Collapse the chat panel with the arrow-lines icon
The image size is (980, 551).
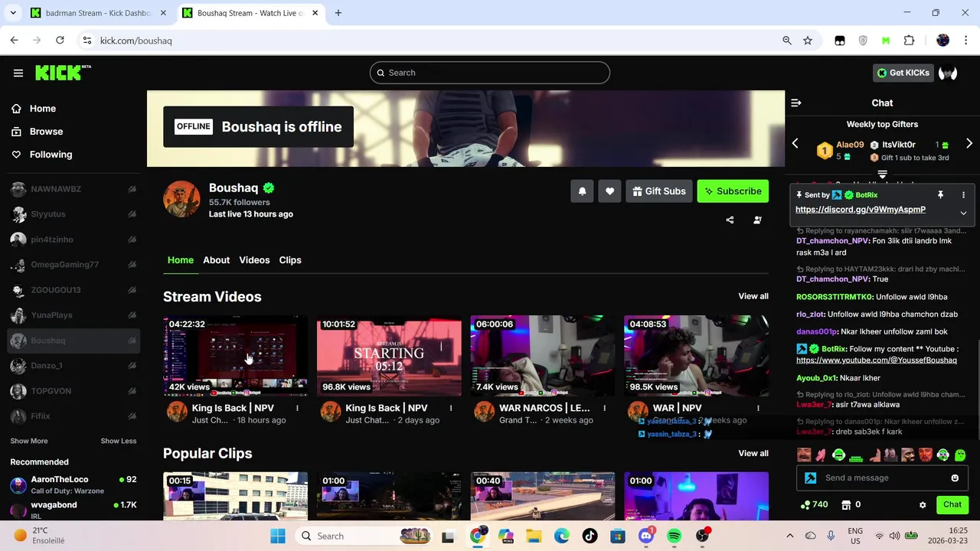click(x=796, y=103)
